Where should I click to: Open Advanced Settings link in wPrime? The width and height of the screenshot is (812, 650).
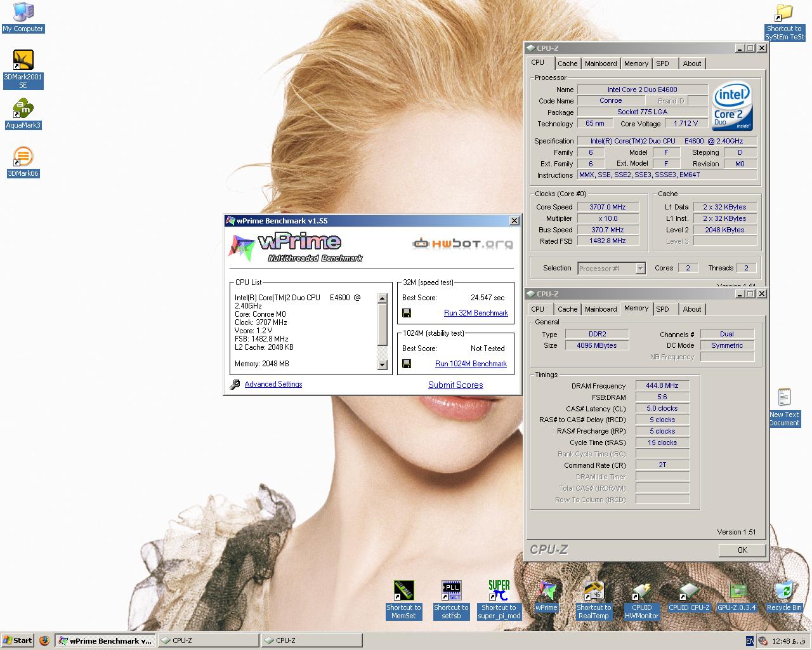click(273, 384)
